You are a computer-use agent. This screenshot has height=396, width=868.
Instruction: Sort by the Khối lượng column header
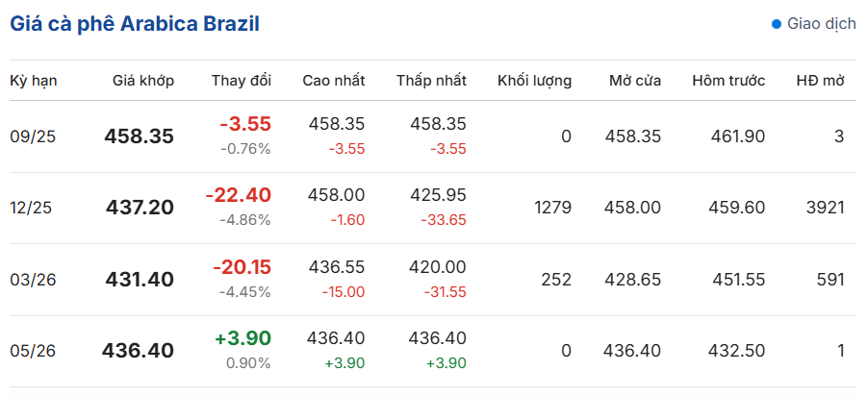(x=534, y=81)
